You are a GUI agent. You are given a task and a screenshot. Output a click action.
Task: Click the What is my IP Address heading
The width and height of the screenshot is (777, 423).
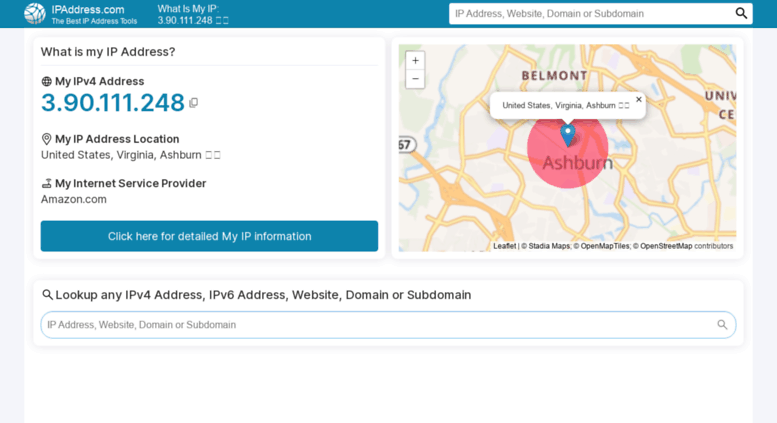click(108, 52)
